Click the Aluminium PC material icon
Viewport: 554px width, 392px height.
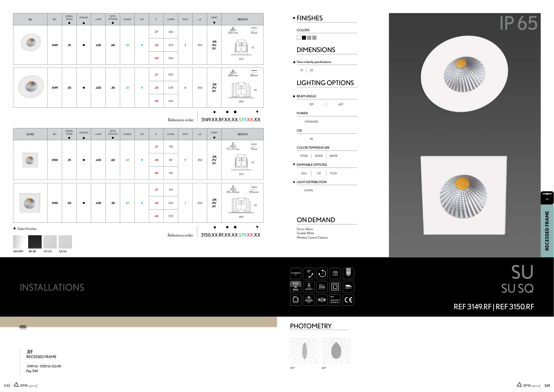click(x=296, y=273)
